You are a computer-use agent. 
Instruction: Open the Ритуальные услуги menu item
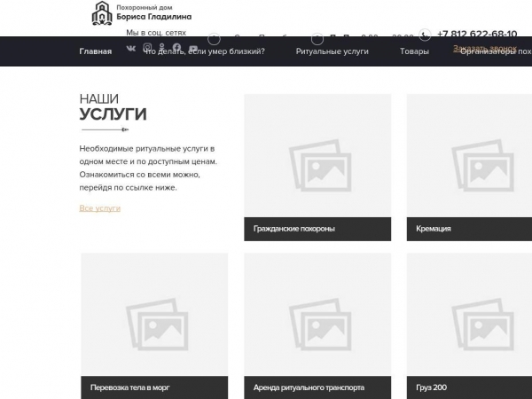coord(332,51)
